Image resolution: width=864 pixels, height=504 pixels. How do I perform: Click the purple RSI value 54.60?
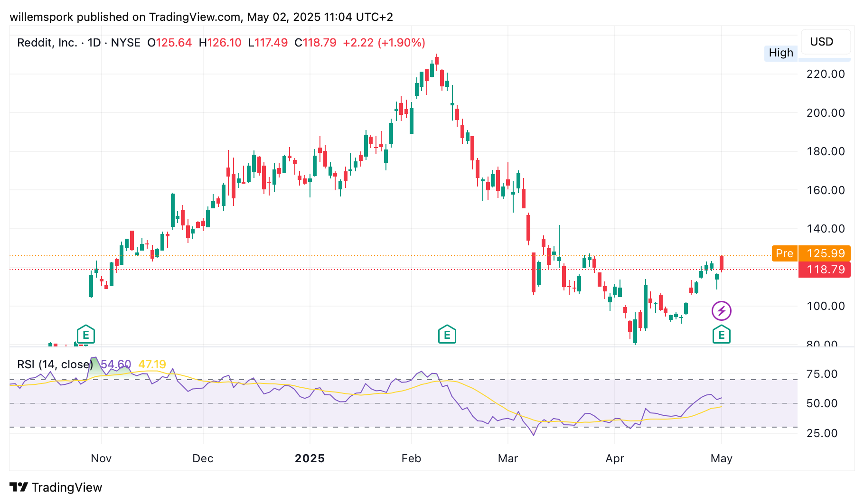(116, 364)
